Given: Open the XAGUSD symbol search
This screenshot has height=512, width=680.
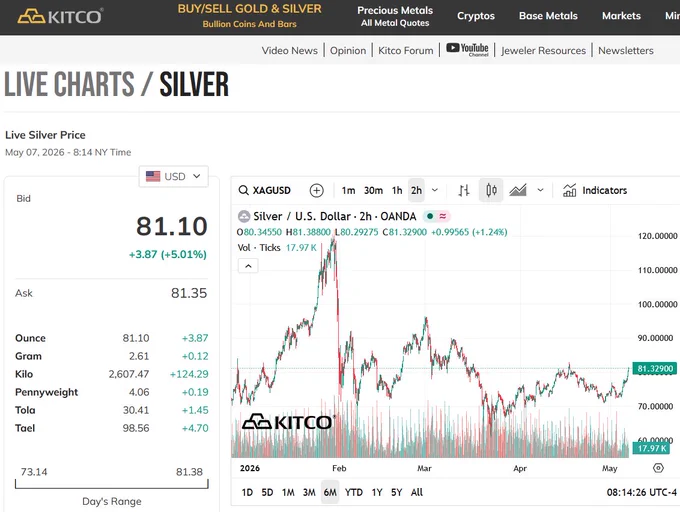Looking at the screenshot, I should click(x=265, y=190).
